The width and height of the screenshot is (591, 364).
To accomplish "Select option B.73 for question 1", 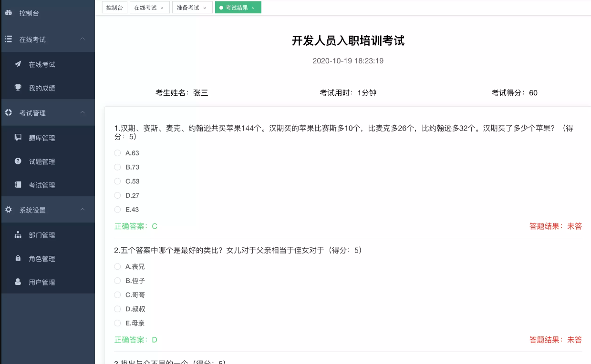I will point(117,167).
